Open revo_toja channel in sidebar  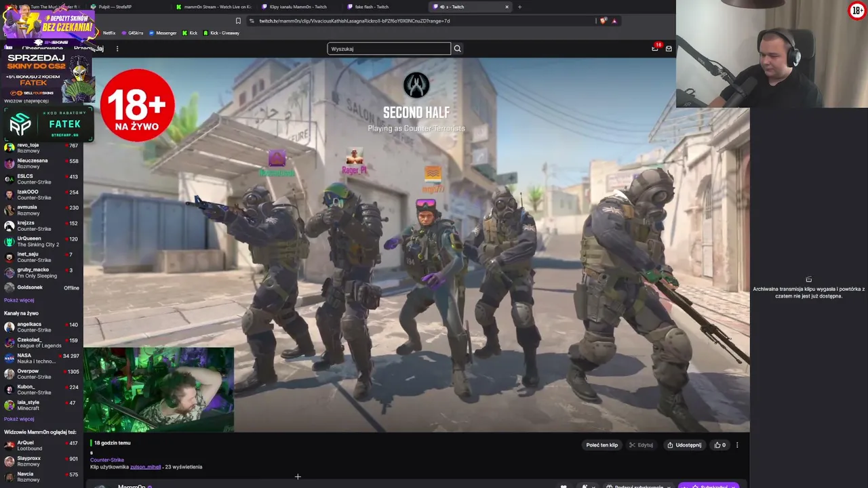click(41, 148)
